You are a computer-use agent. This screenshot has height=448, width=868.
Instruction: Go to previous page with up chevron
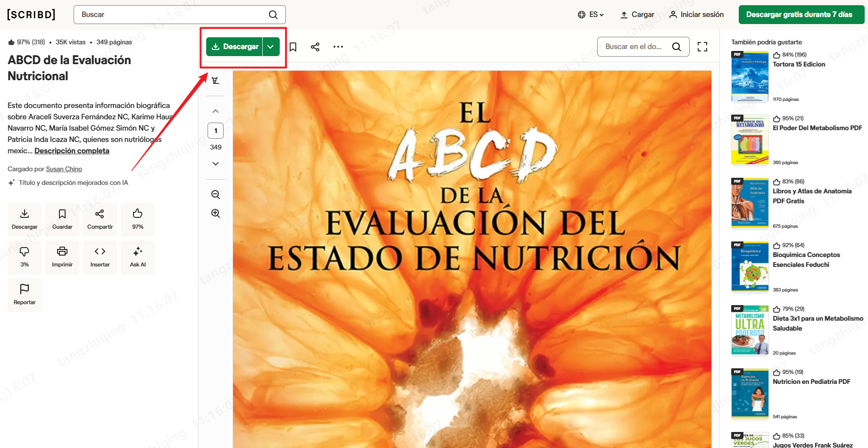[216, 111]
